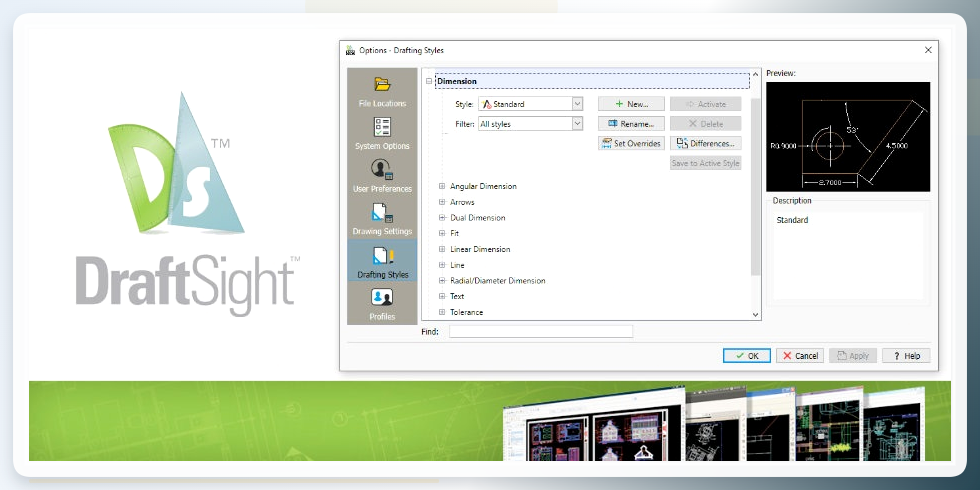This screenshot has width=980, height=490.
Task: Click the Linear Dimension label
Action: click(x=480, y=249)
